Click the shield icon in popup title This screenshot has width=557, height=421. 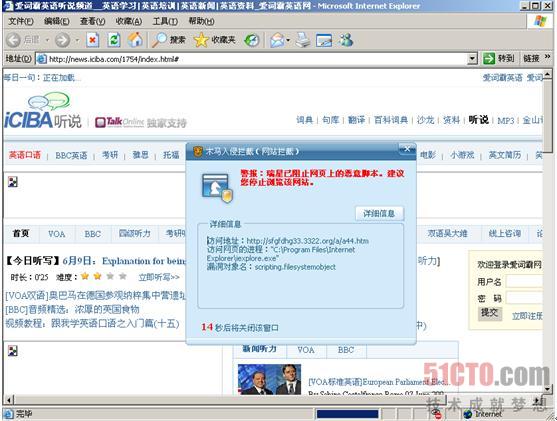(x=198, y=152)
